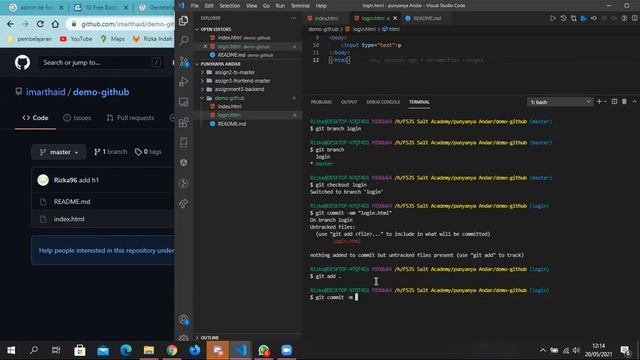Open Google Chrome from the taskbar
The width and height of the screenshot is (640, 360).
tap(172, 350)
